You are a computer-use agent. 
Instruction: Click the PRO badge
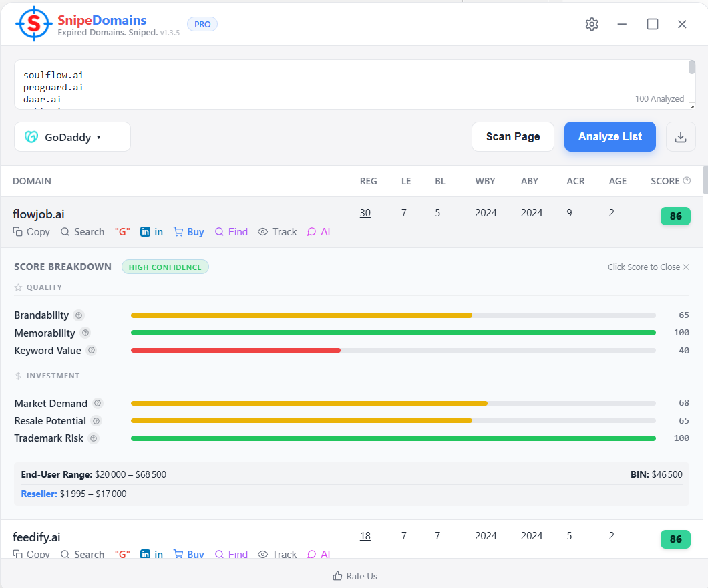(x=202, y=24)
